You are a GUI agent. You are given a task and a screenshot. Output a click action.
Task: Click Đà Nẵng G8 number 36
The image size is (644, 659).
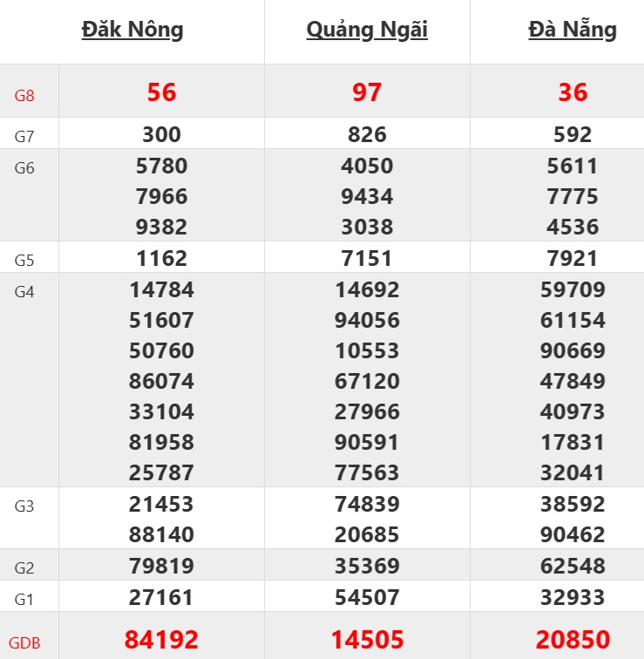coord(573,92)
